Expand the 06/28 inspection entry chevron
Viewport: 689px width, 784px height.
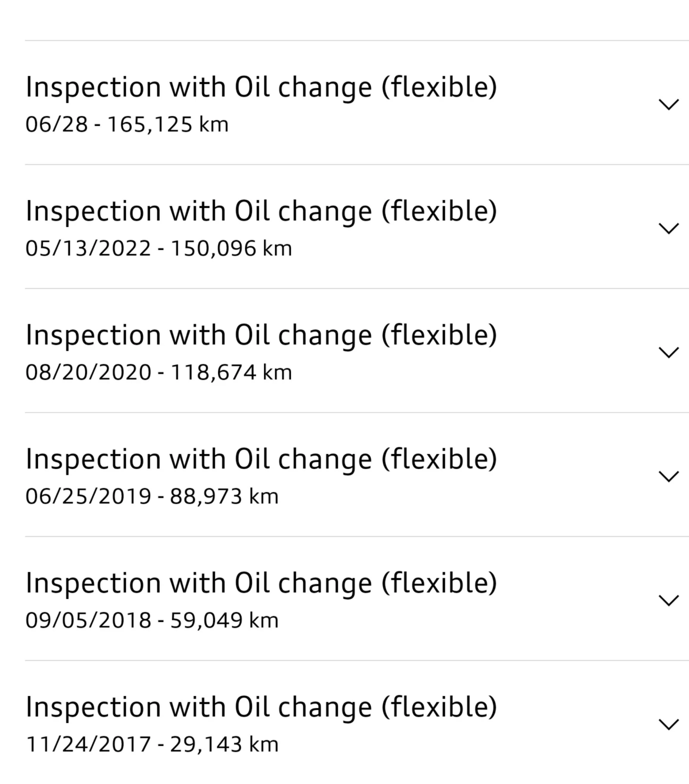pos(668,104)
